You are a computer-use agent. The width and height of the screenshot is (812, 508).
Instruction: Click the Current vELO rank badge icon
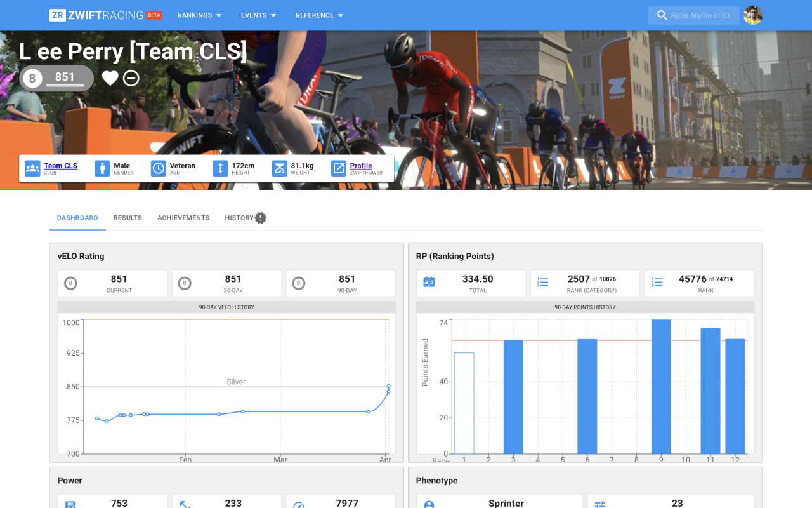pyautogui.click(x=71, y=283)
